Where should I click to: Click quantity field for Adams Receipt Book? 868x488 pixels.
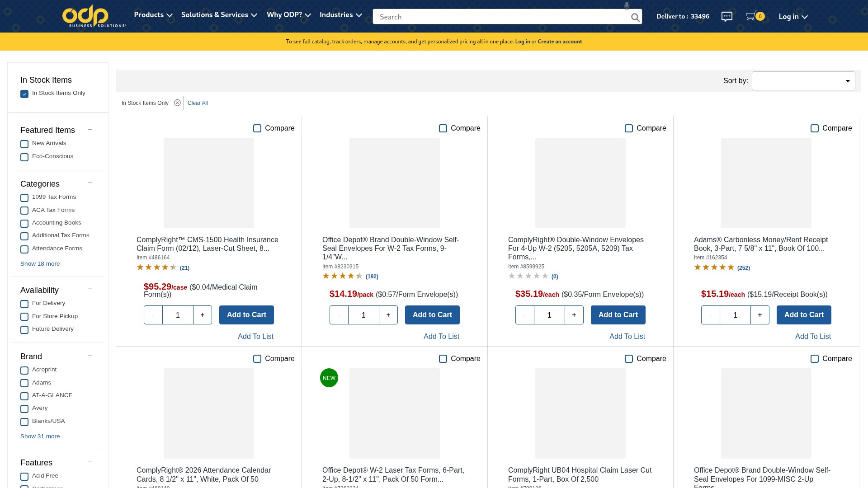735,315
